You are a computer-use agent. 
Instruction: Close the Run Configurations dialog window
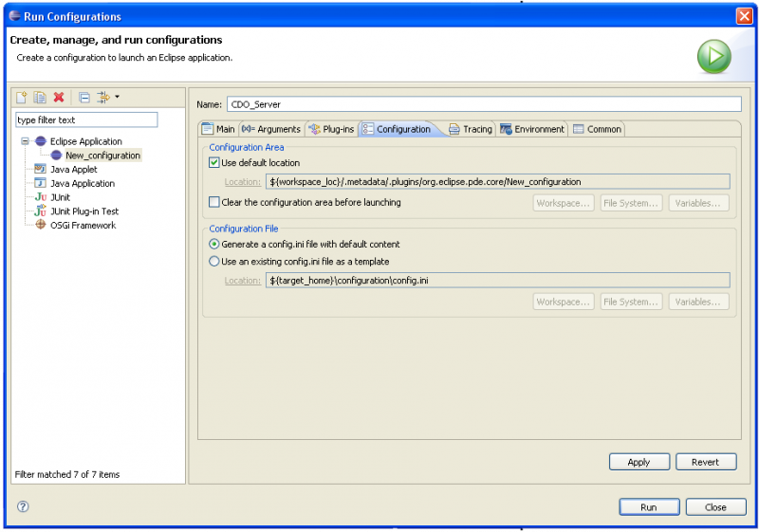tap(745, 16)
